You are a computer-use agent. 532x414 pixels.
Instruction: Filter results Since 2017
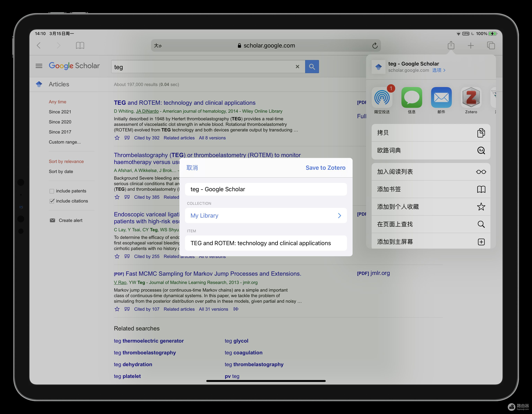click(60, 132)
